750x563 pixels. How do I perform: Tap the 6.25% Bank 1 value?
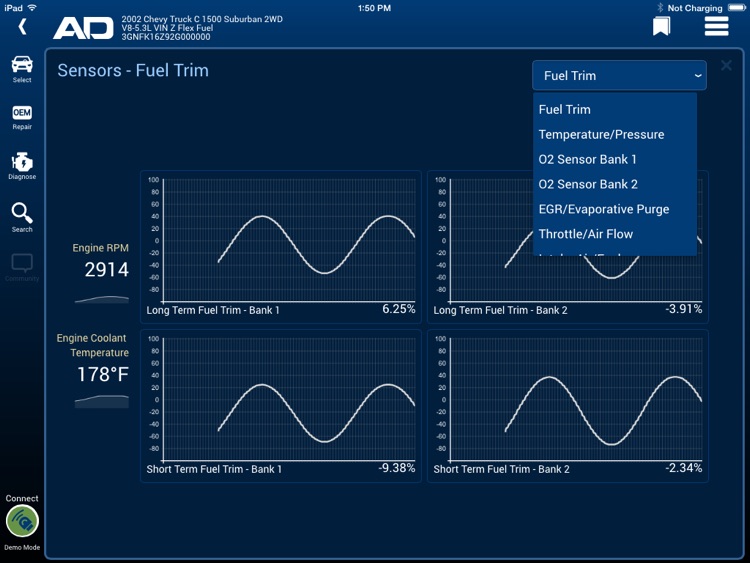[398, 309]
